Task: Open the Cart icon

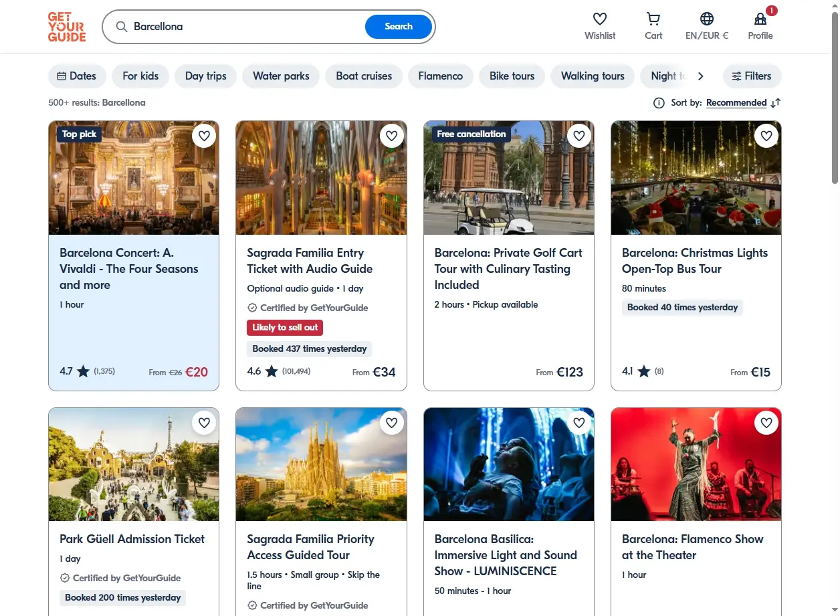Action: (653, 19)
